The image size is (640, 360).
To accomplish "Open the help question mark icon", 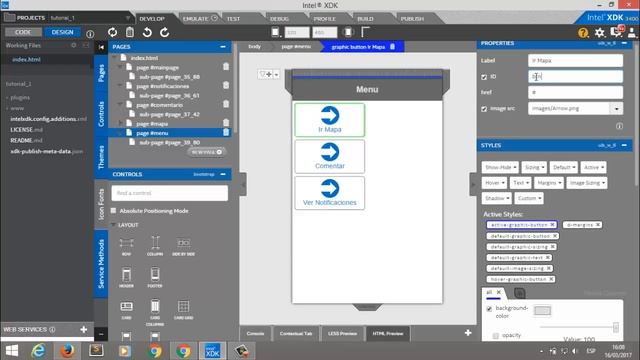I will (x=583, y=33).
